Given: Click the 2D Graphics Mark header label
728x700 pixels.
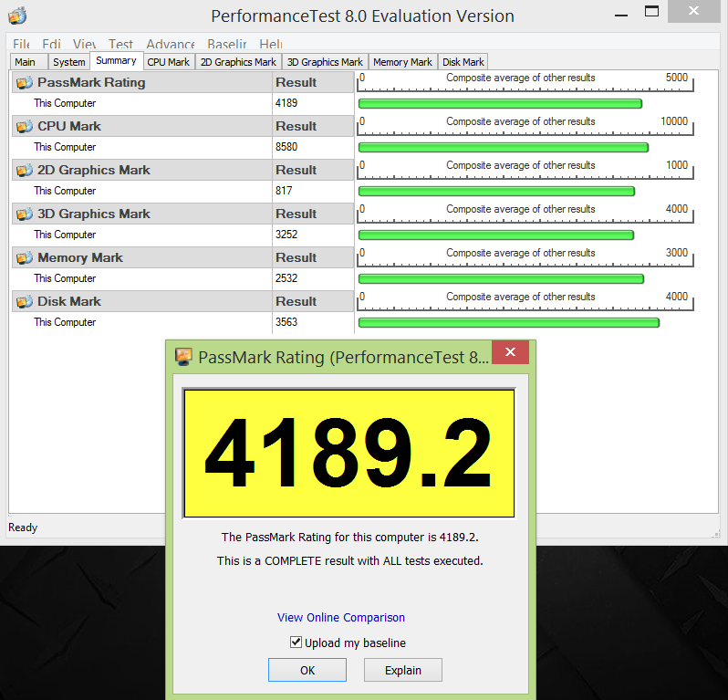Looking at the screenshot, I should click(94, 170).
